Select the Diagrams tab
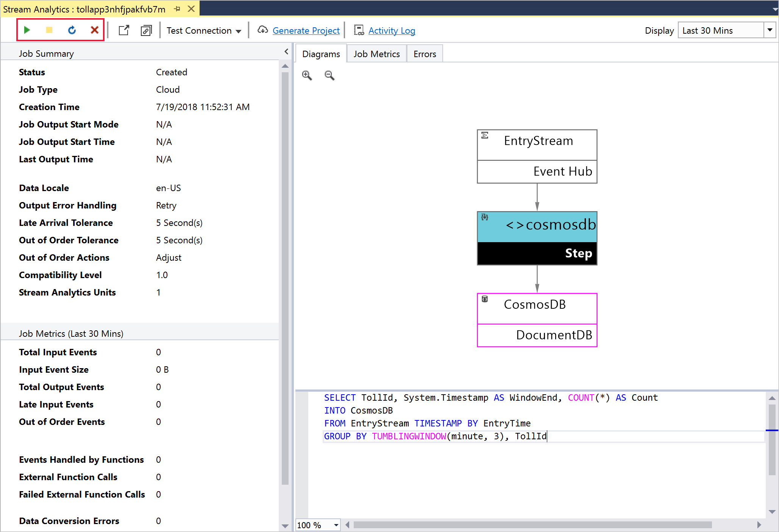 click(x=320, y=54)
